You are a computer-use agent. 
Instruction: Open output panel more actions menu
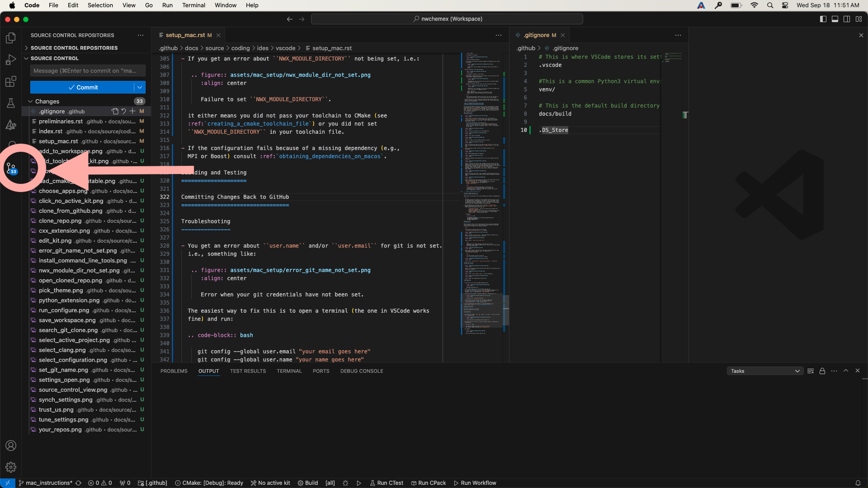tap(834, 371)
